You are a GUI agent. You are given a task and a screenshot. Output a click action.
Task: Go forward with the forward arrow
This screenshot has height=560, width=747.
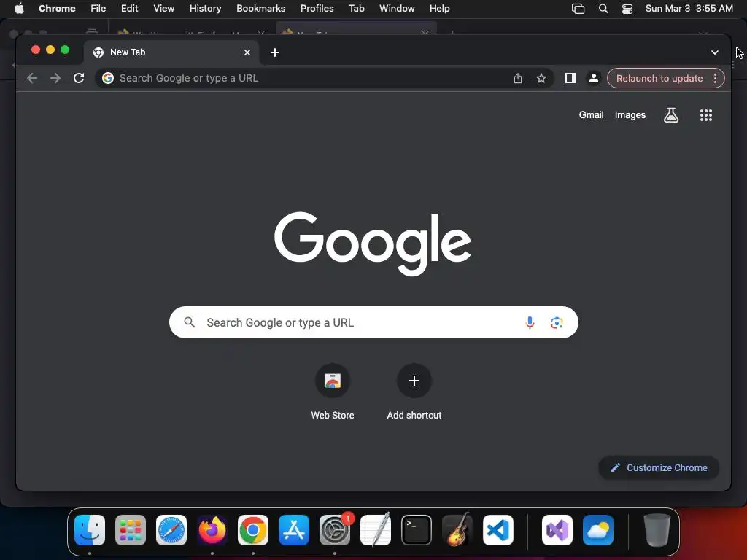(x=55, y=78)
